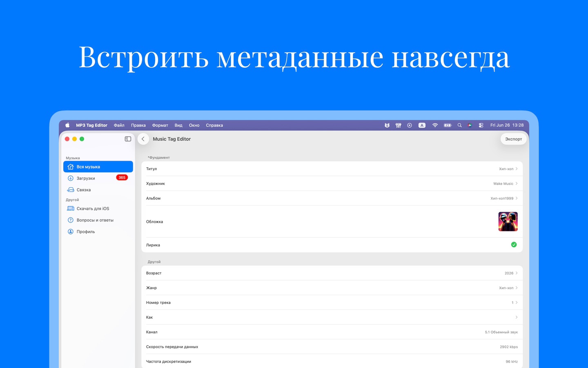588x368 pixels.
Task: Open the battery status icon
Action: coord(448,125)
